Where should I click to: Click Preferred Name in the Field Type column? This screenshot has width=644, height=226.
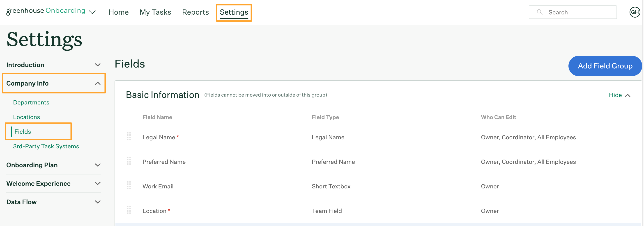[333, 162]
